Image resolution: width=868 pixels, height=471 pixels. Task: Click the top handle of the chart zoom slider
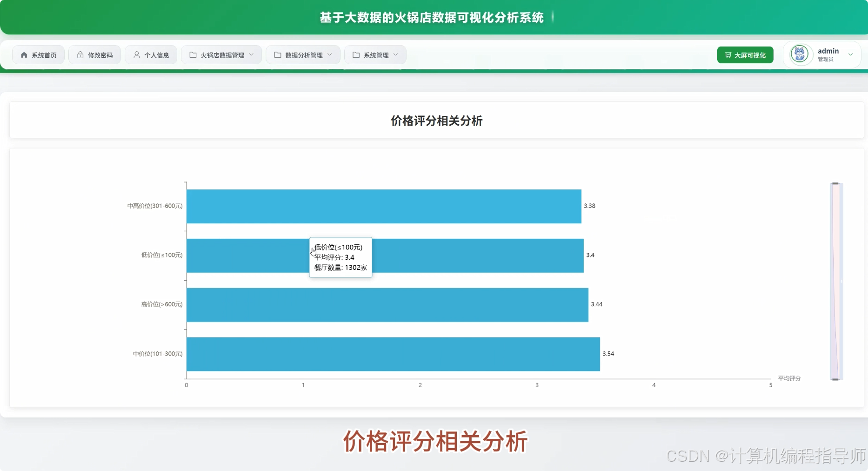point(835,184)
